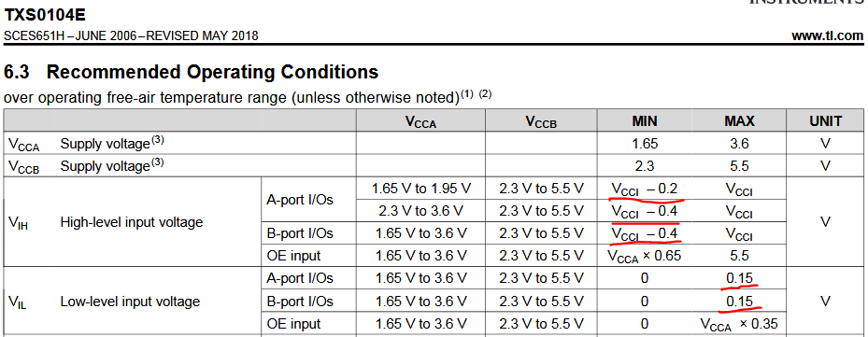Click the VCCA column header

tap(420, 121)
